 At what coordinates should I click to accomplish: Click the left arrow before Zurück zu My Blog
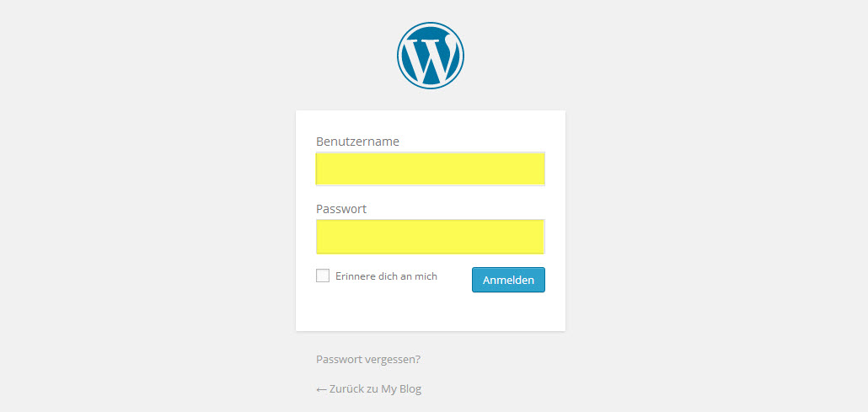pyautogui.click(x=321, y=389)
